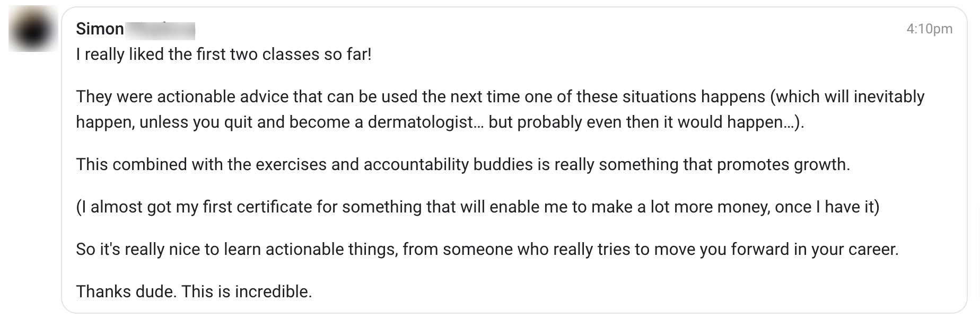
Task: Click the parenthetical about the first certificate
Action: (478, 207)
